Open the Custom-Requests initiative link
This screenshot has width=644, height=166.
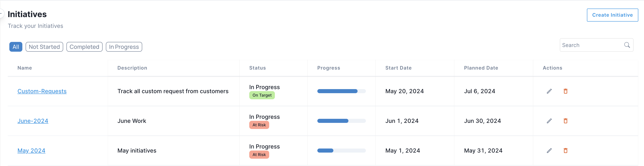coord(42,91)
